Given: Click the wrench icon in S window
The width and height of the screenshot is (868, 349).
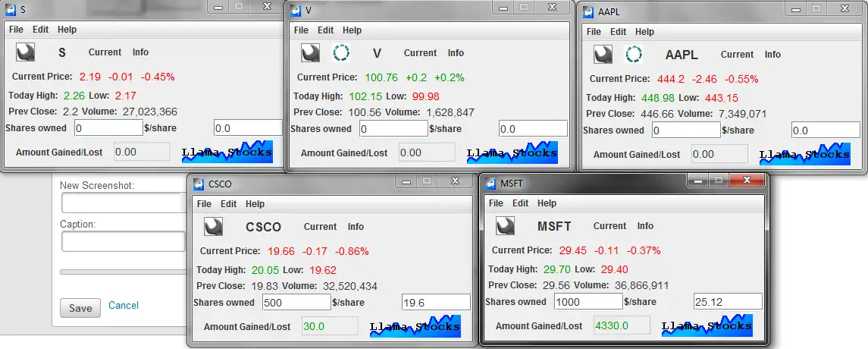Looking at the screenshot, I should [26, 52].
